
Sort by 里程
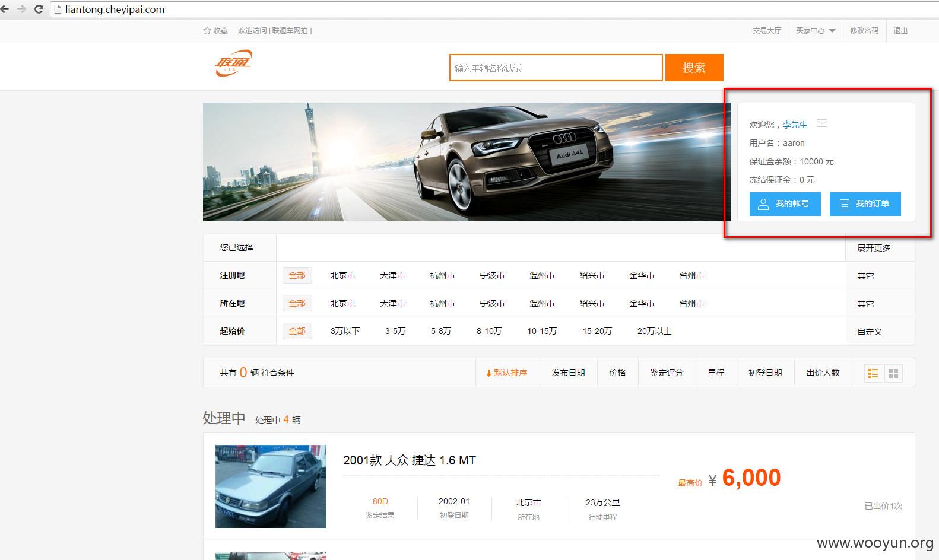pyautogui.click(x=716, y=373)
